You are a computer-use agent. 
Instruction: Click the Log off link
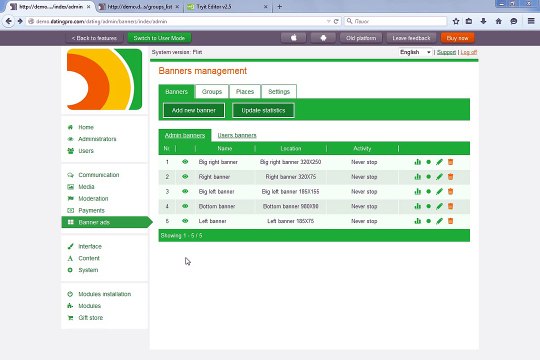click(x=469, y=52)
